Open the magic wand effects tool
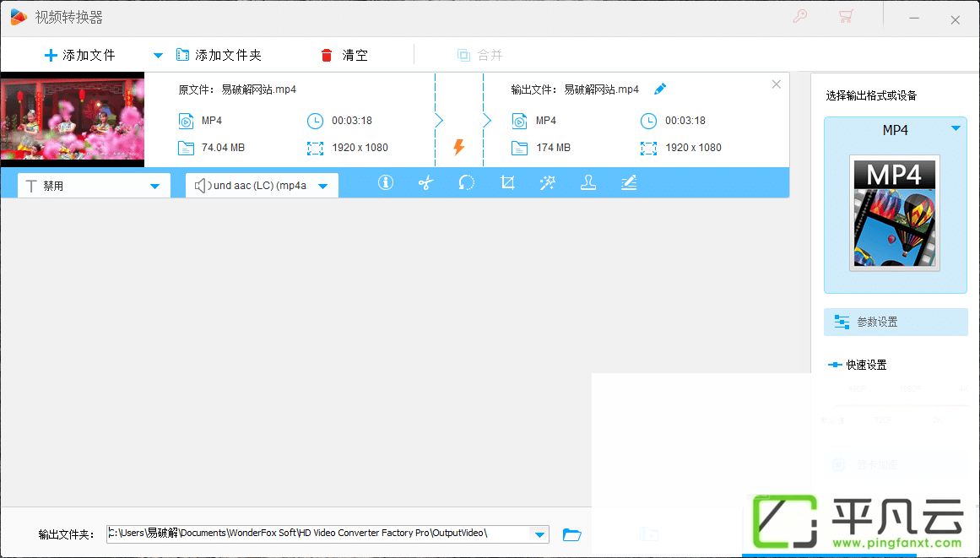The width and height of the screenshot is (980, 558). (x=548, y=182)
